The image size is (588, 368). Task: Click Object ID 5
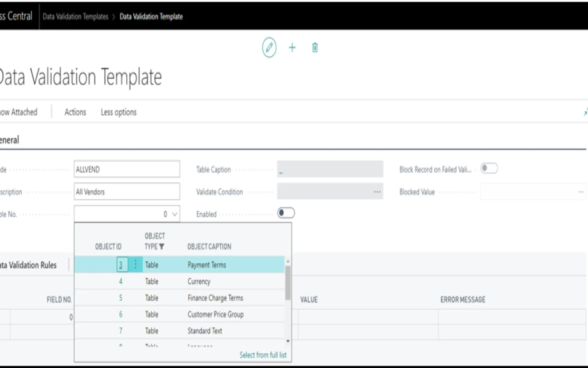[121, 298]
